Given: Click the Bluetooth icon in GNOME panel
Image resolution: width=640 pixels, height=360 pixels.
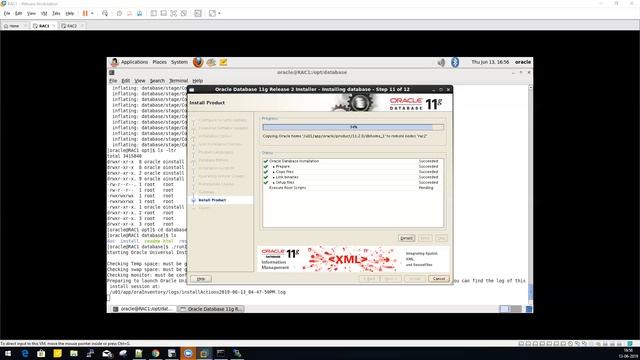Looking at the screenshot, I should (x=455, y=62).
